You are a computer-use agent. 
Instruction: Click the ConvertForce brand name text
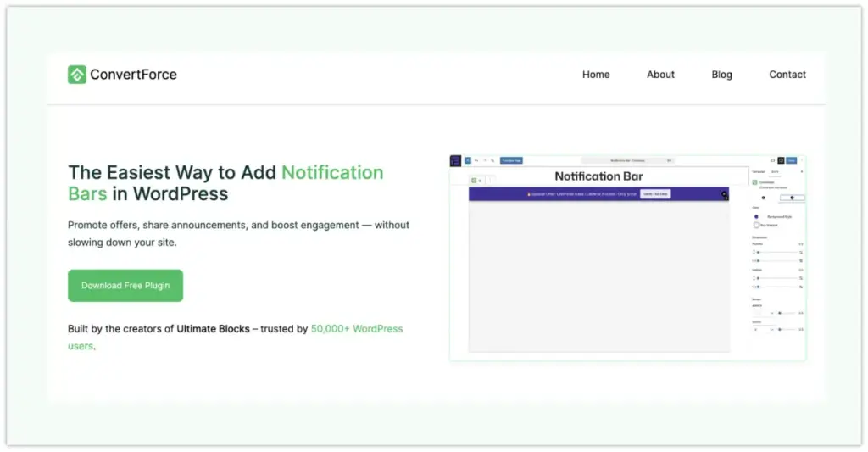133,75
